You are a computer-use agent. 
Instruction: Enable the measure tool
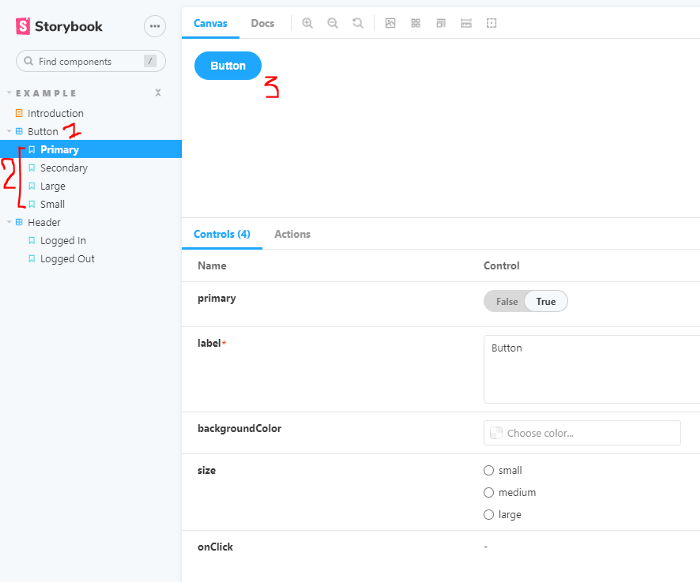(x=466, y=23)
